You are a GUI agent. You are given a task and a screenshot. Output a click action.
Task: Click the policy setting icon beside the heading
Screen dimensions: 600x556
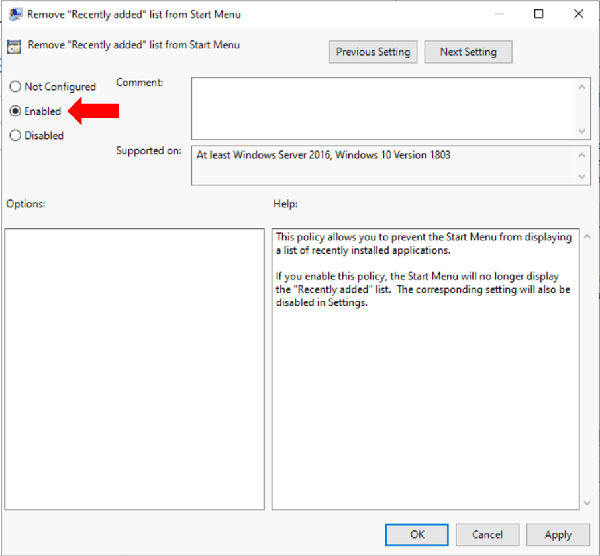(x=15, y=46)
